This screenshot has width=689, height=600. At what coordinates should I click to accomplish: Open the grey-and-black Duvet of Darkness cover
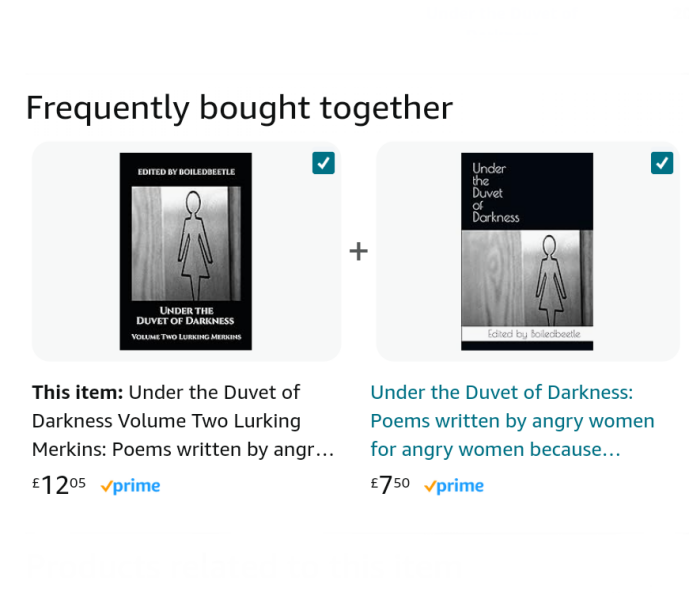coord(527,251)
